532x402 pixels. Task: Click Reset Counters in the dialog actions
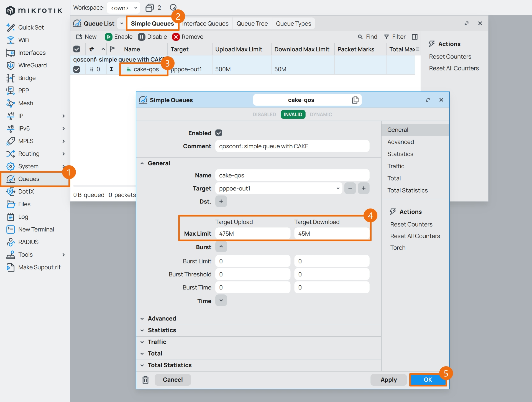(x=411, y=224)
